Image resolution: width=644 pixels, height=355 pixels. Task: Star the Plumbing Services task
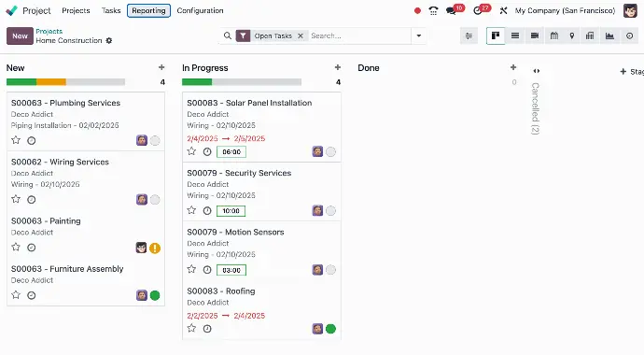tap(16, 140)
